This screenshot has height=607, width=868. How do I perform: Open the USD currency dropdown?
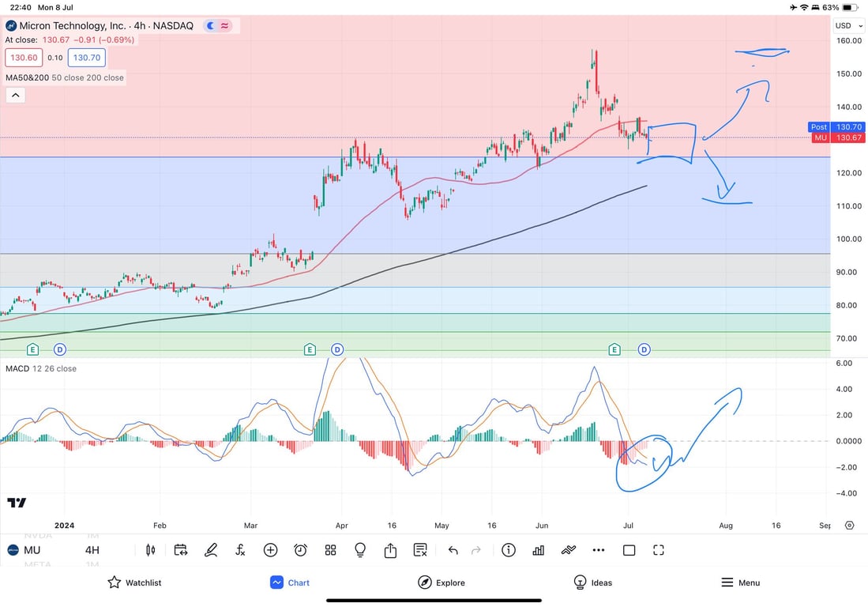coord(848,25)
